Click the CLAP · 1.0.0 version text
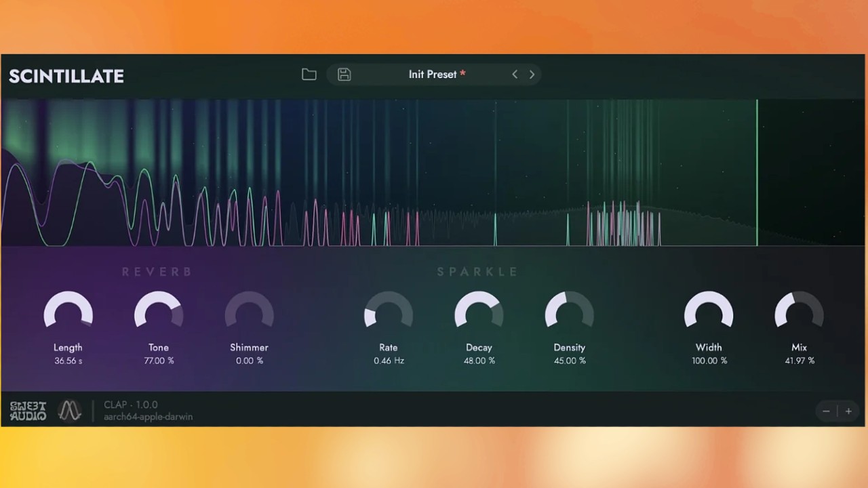The width and height of the screenshot is (868, 488). [x=131, y=405]
